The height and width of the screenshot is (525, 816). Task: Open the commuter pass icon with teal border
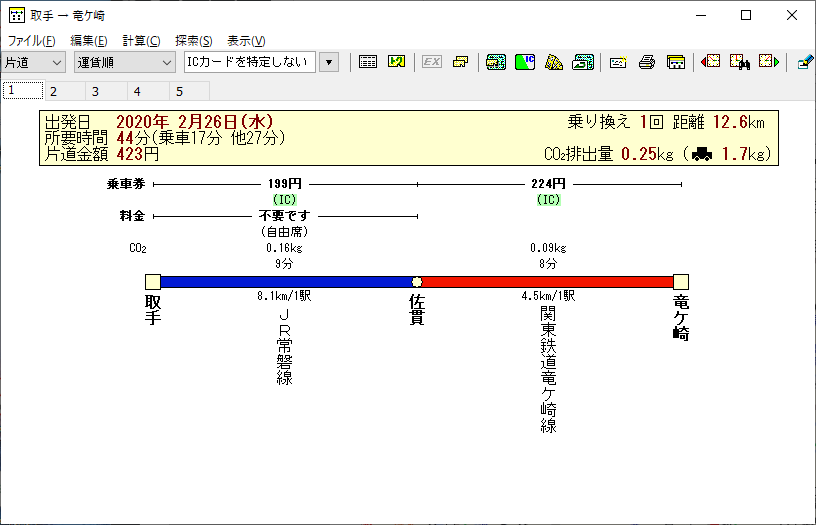point(495,62)
